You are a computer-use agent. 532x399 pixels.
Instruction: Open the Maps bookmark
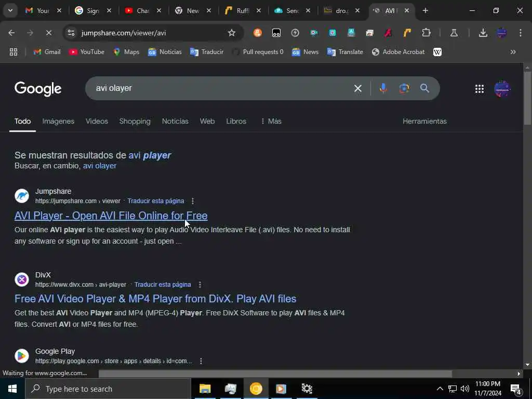tap(126, 52)
